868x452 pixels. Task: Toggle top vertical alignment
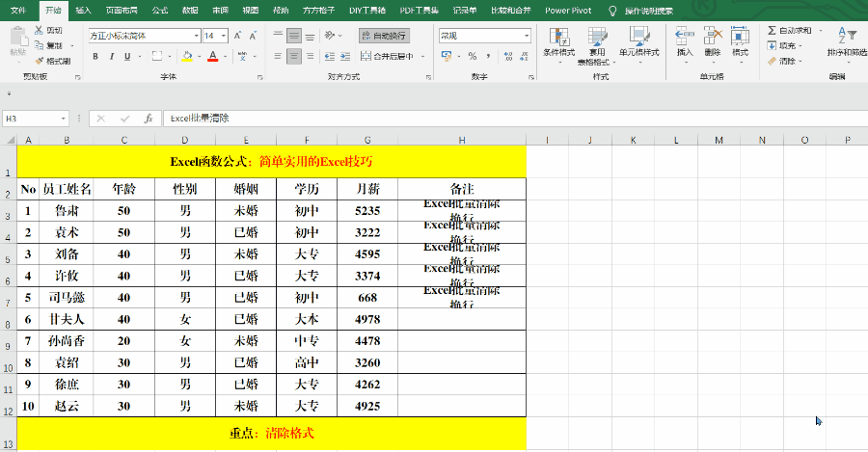(x=279, y=36)
